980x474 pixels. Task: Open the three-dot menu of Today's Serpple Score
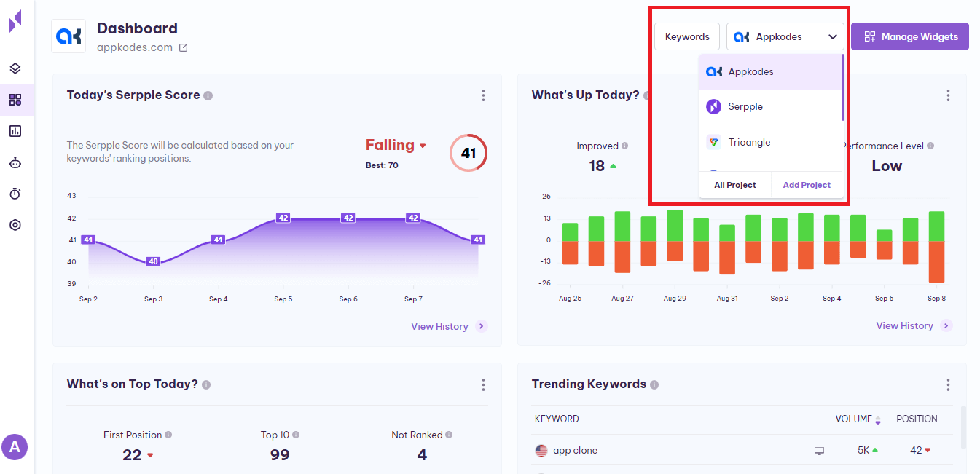pos(483,95)
